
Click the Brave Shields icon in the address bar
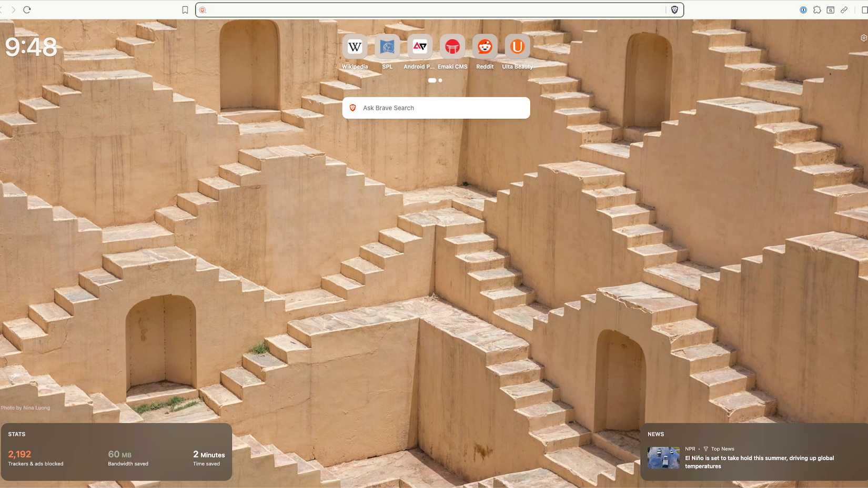coord(674,9)
